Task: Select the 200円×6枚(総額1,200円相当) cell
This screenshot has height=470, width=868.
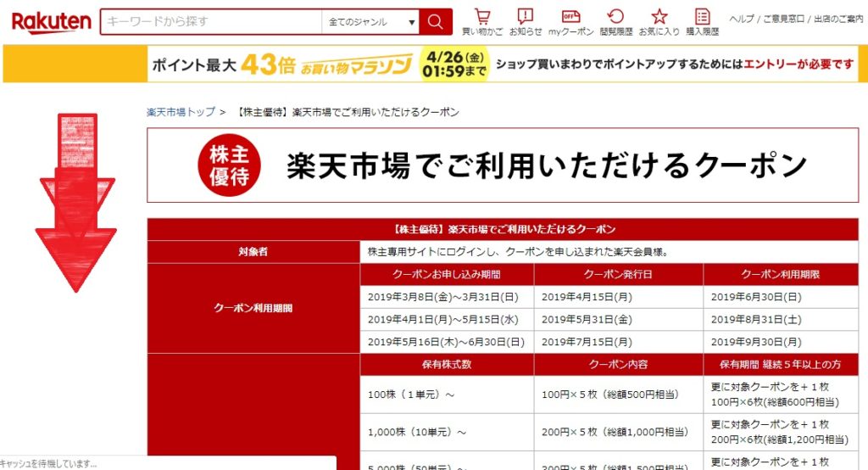Action: coord(781,432)
